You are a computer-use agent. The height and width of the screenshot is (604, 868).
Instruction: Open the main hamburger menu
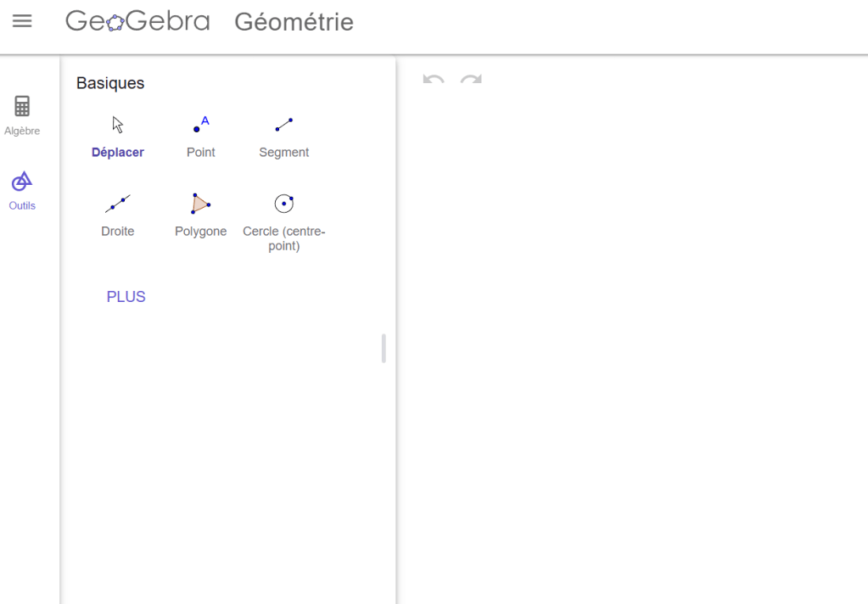click(22, 21)
